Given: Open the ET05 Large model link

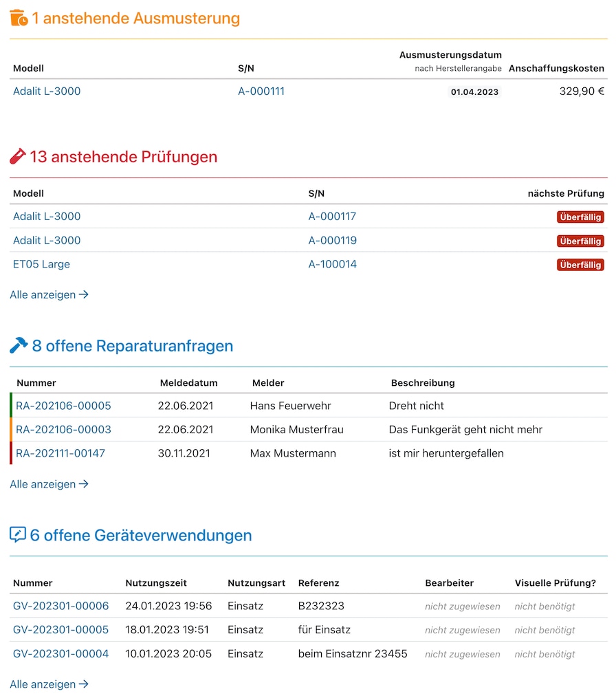Looking at the screenshot, I should coord(41,265).
